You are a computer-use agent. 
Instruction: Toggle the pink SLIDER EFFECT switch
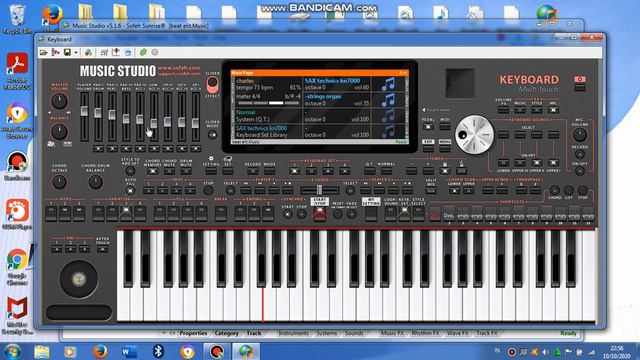pyautogui.click(x=212, y=84)
